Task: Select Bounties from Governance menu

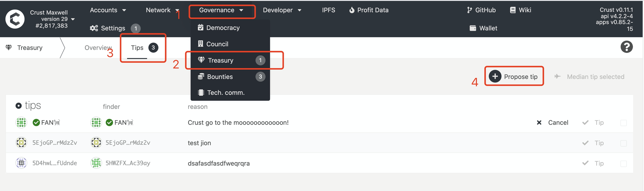Action: (x=230, y=76)
